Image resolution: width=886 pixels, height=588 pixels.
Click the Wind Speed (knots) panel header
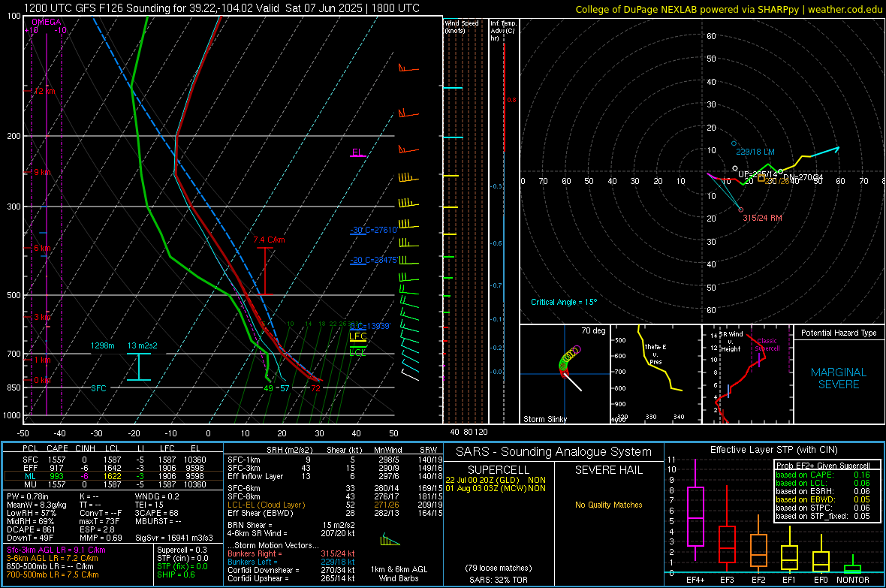point(462,26)
